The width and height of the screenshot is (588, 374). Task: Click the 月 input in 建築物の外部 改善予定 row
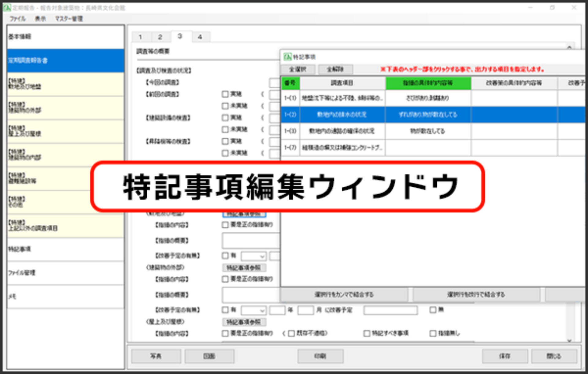click(x=306, y=310)
